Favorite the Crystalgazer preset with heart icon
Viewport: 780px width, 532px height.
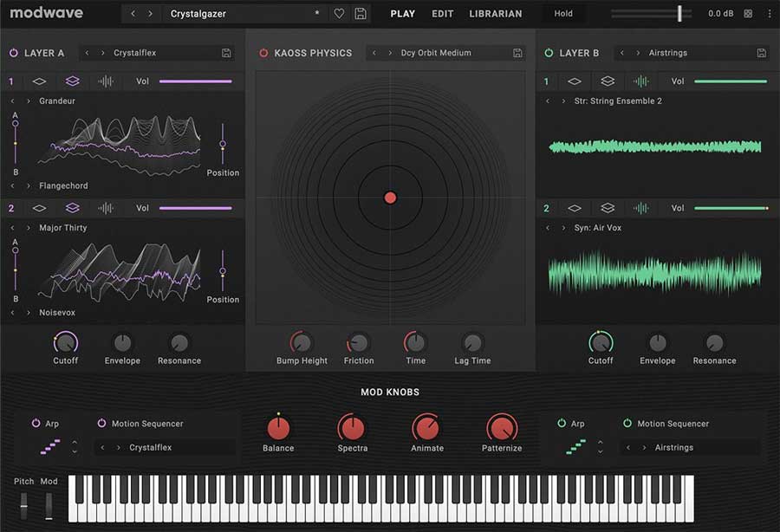coord(339,14)
